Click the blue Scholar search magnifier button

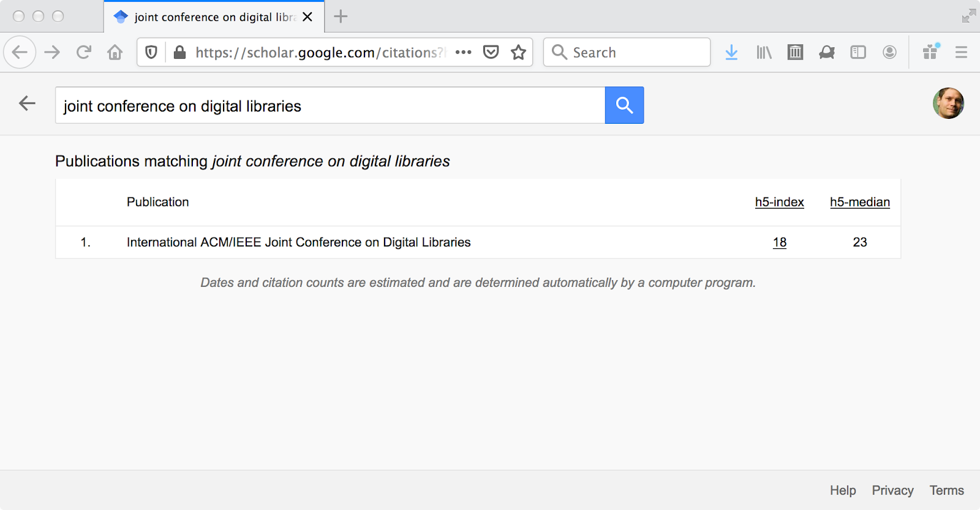pos(624,105)
